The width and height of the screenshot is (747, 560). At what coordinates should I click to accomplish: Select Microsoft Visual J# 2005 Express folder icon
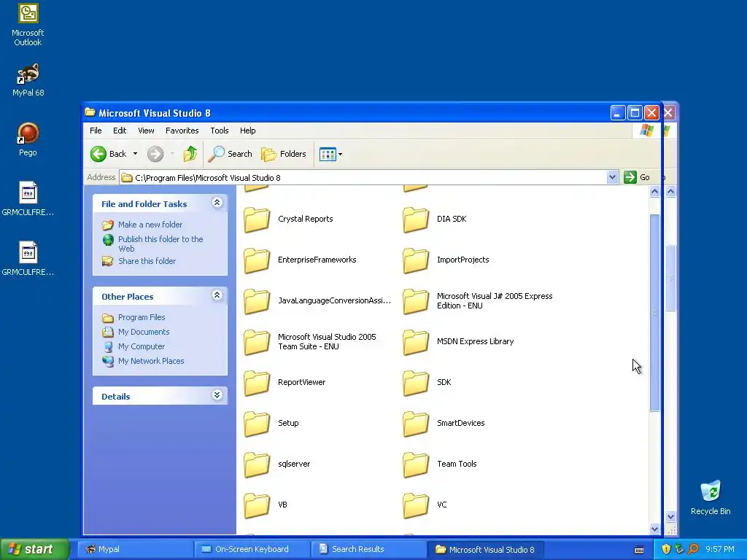[x=415, y=301]
